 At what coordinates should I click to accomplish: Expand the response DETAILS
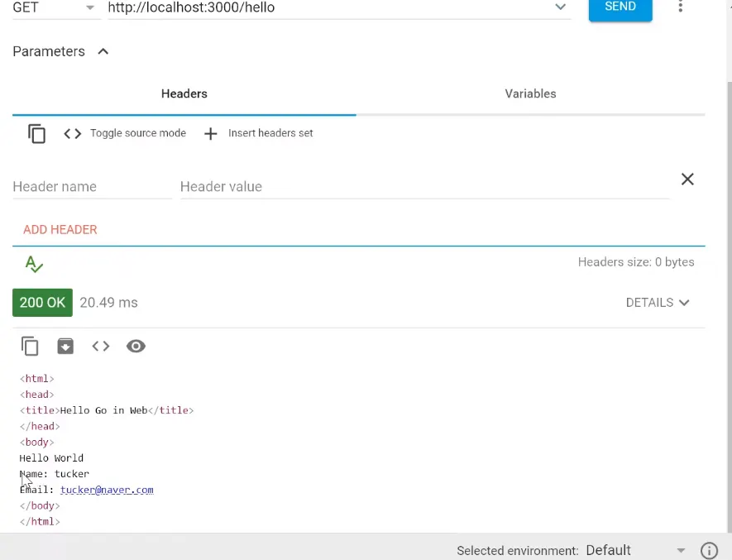coord(658,303)
